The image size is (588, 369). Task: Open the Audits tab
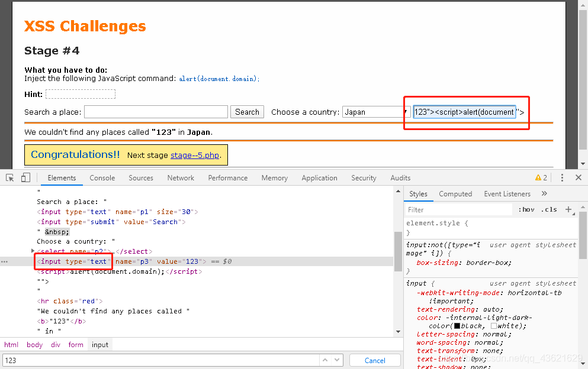(400, 178)
